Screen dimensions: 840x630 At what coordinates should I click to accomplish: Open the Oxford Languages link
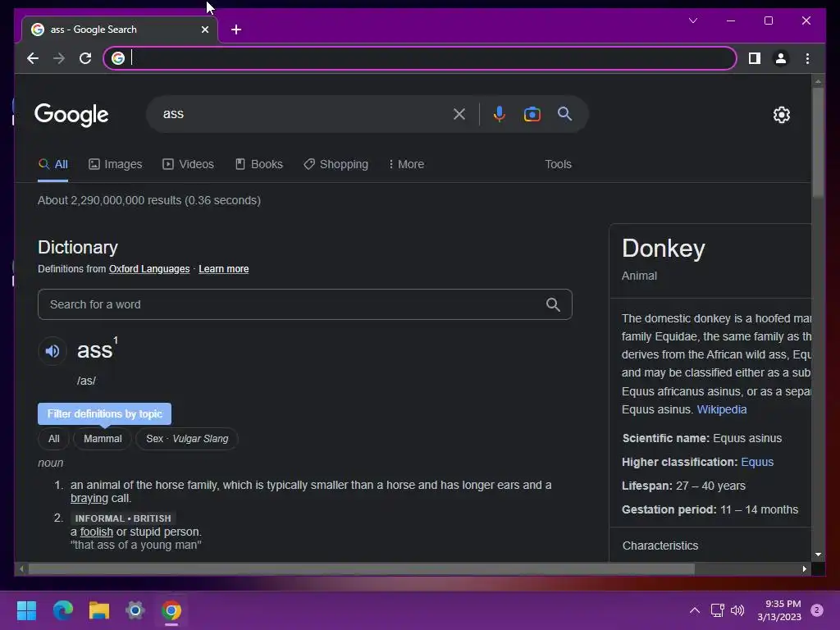click(149, 269)
